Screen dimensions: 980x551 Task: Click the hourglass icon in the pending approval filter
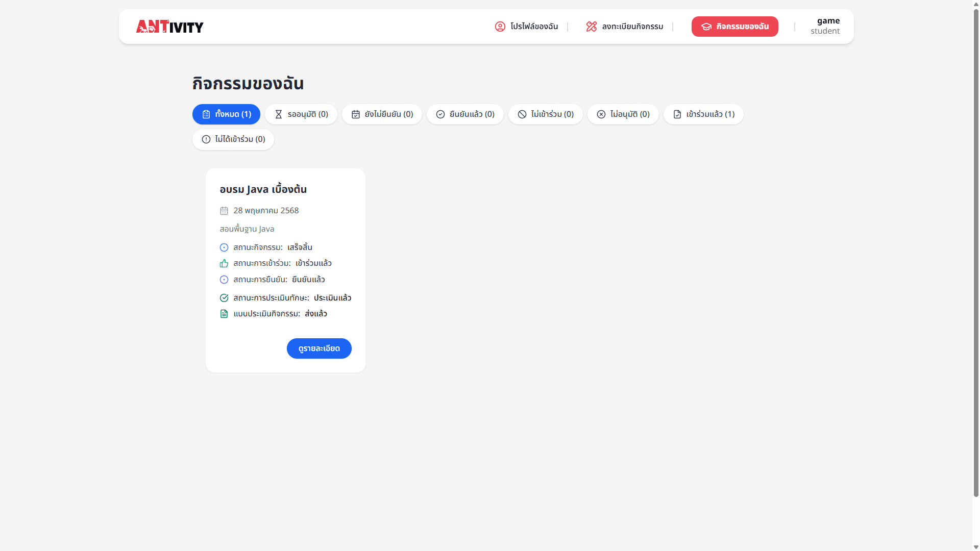click(278, 114)
